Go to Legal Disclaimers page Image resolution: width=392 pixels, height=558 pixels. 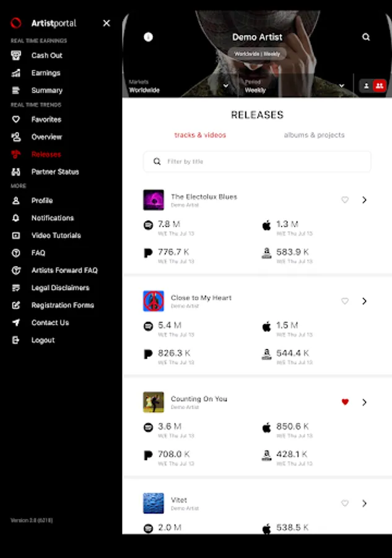(61, 288)
